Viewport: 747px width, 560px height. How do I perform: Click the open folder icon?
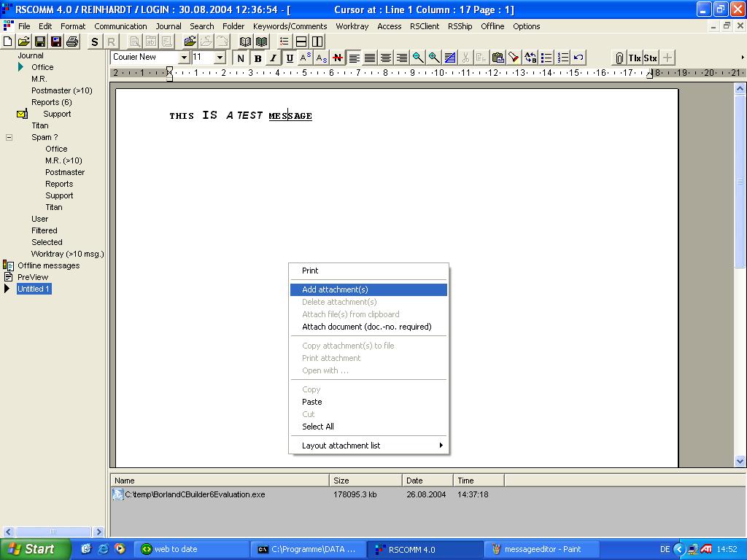23,42
